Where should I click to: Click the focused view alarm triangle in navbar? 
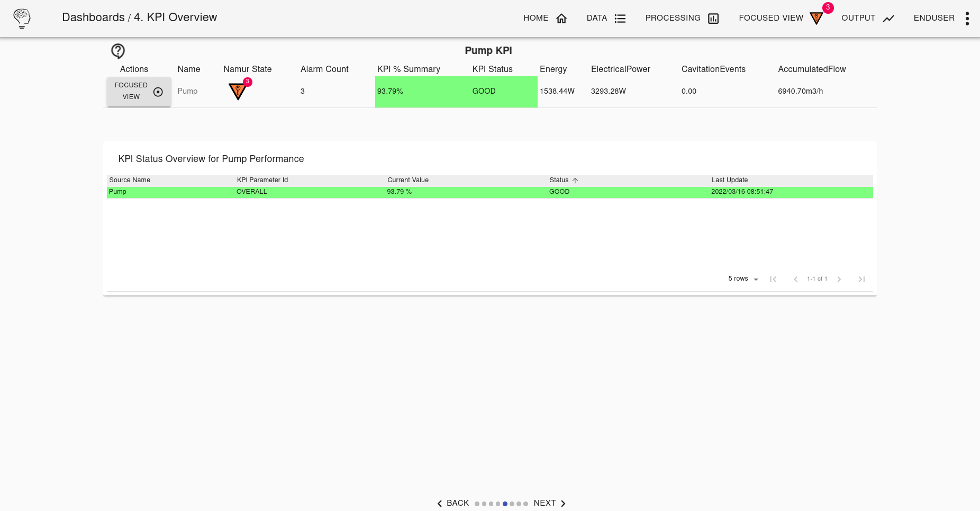click(816, 19)
